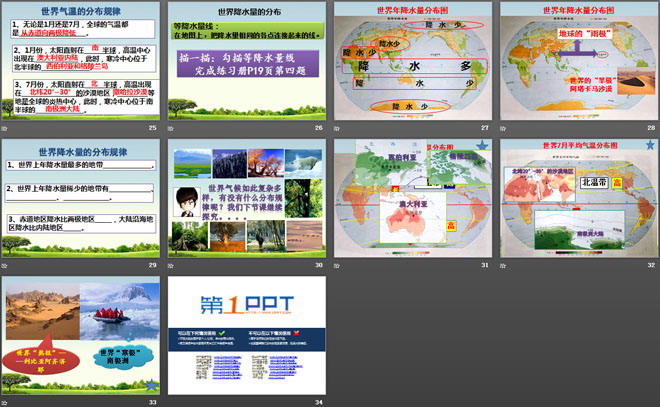Click slide number label 34

319,402
